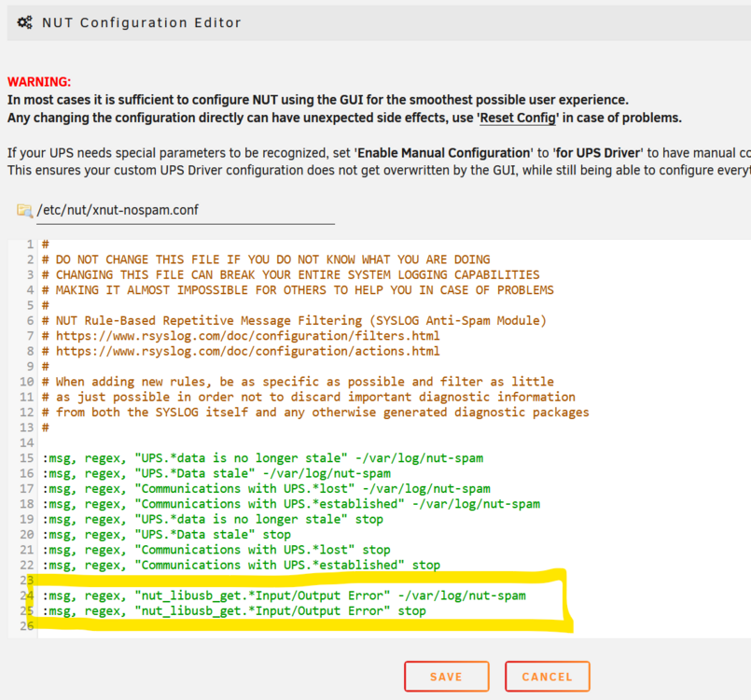
Task: Click line 21 Communications lost stop rule
Action: (216, 550)
